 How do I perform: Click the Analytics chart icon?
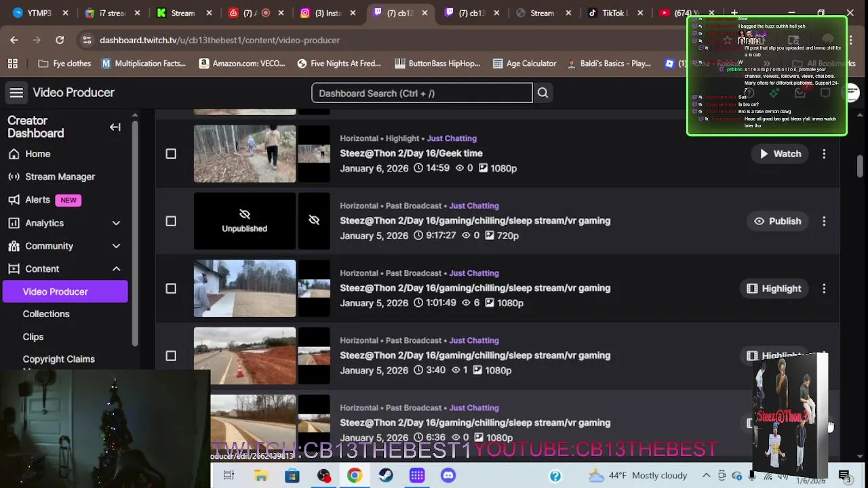pyautogui.click(x=14, y=223)
